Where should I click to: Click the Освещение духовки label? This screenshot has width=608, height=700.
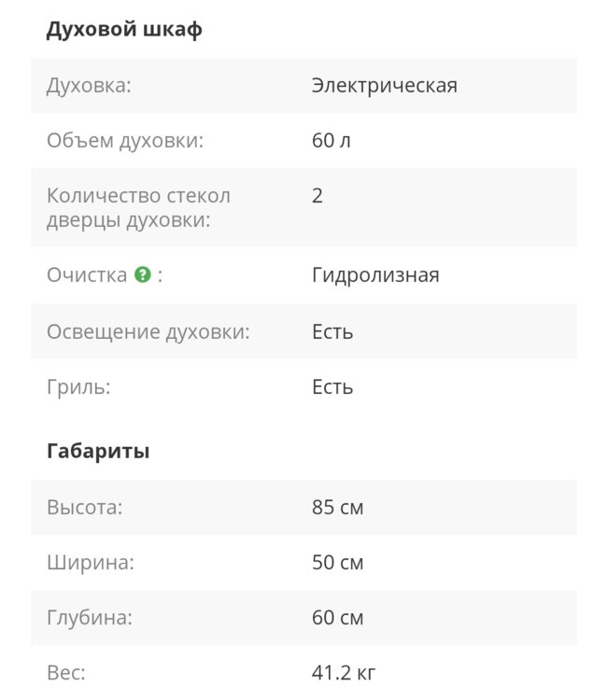(x=148, y=331)
